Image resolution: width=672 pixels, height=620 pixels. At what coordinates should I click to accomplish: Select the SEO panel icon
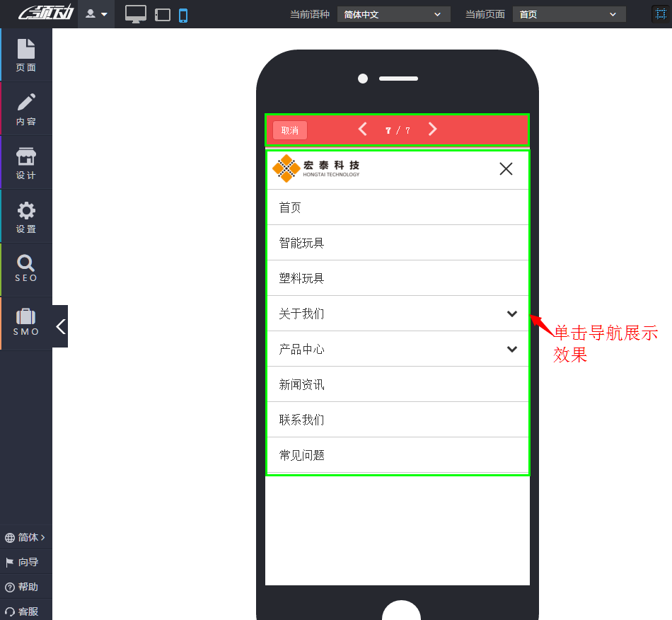[x=26, y=269]
